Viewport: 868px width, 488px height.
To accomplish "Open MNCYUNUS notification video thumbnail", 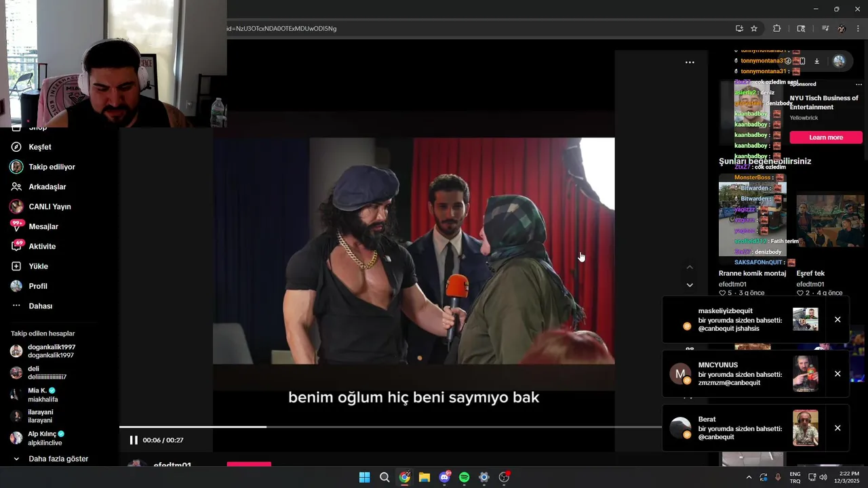I will pos(806,373).
